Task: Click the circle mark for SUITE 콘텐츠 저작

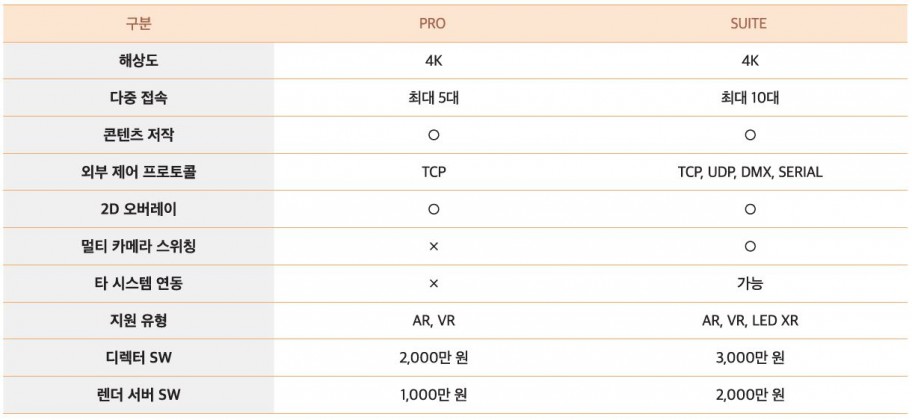Action: point(749,134)
